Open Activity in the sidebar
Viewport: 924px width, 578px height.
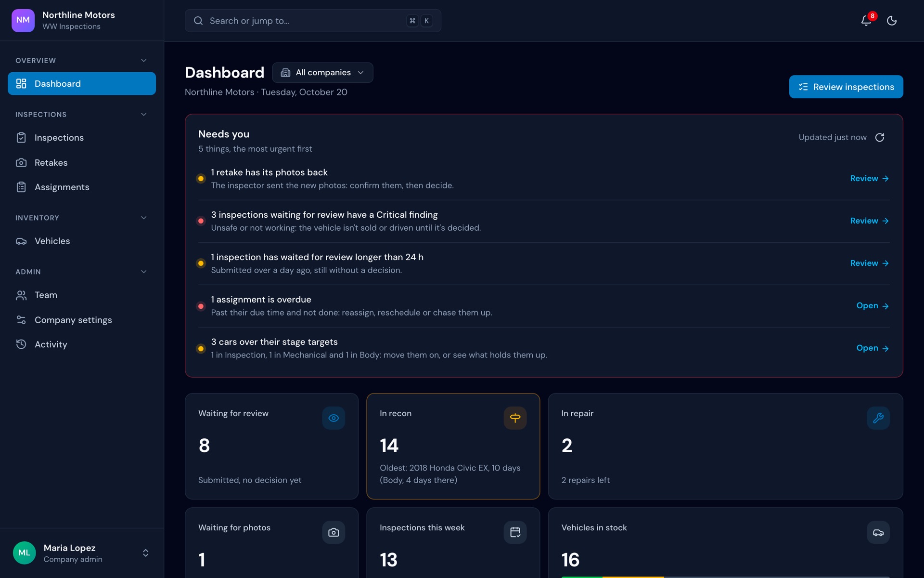point(82,345)
